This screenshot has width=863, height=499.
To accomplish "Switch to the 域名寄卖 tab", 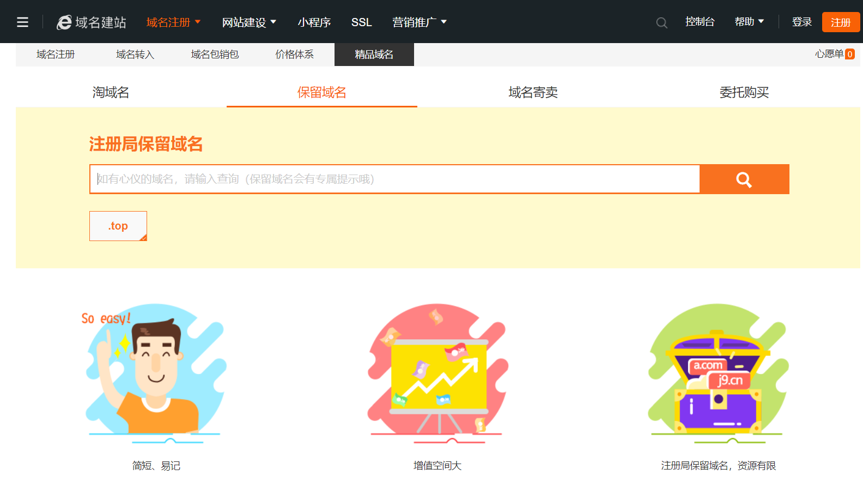I will click(x=533, y=92).
